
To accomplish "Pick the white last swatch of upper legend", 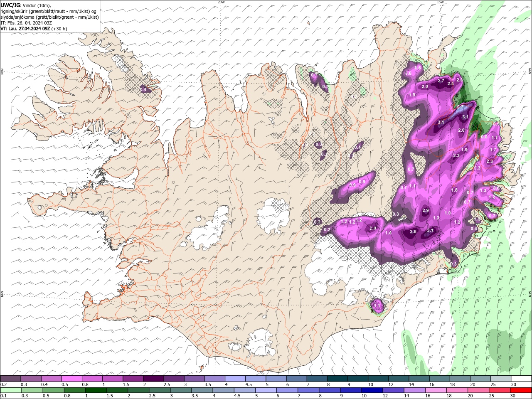I will coord(521,379).
